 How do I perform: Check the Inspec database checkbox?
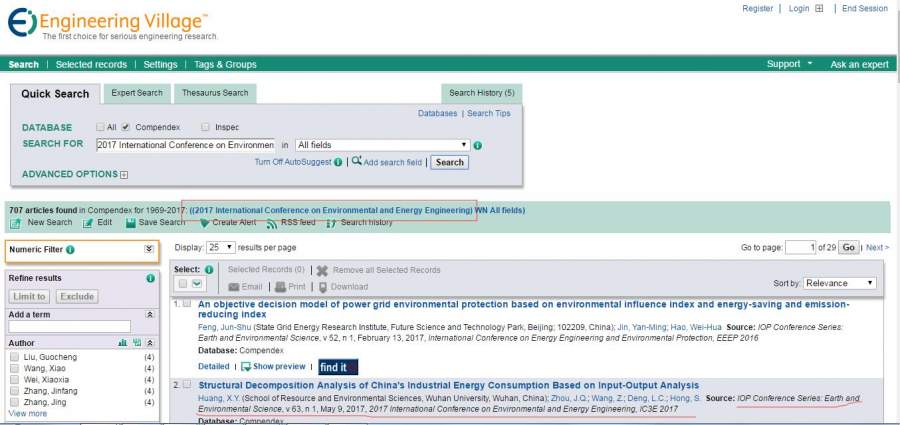[205, 127]
